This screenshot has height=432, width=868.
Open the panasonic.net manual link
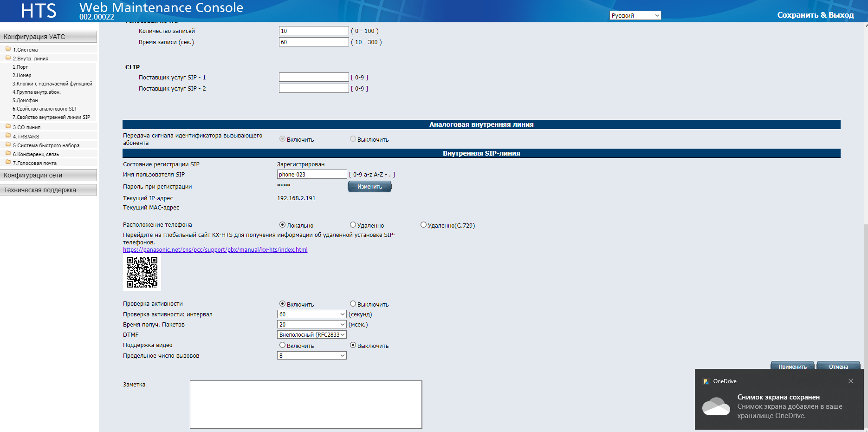tap(215, 249)
